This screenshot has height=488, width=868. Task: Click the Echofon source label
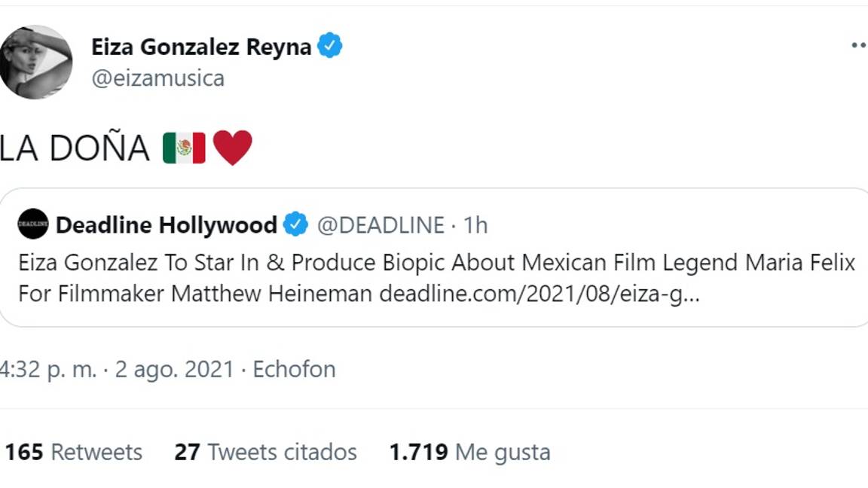(x=295, y=369)
